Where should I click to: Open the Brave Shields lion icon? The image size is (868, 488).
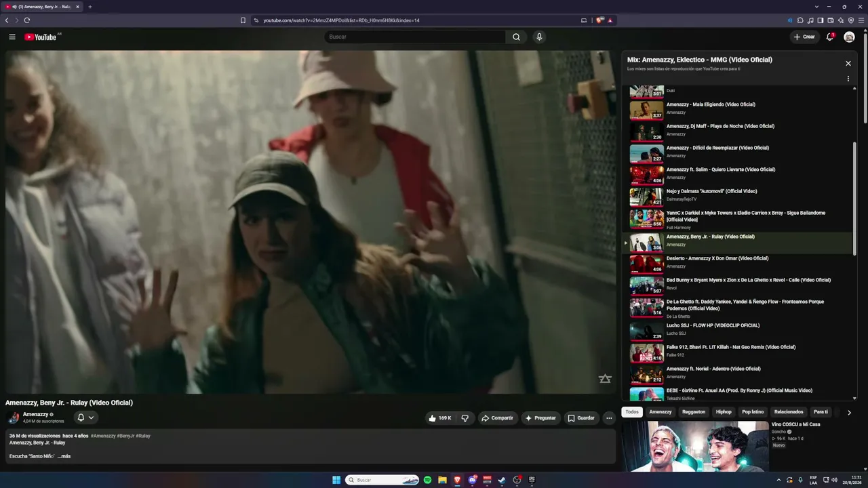click(x=599, y=20)
